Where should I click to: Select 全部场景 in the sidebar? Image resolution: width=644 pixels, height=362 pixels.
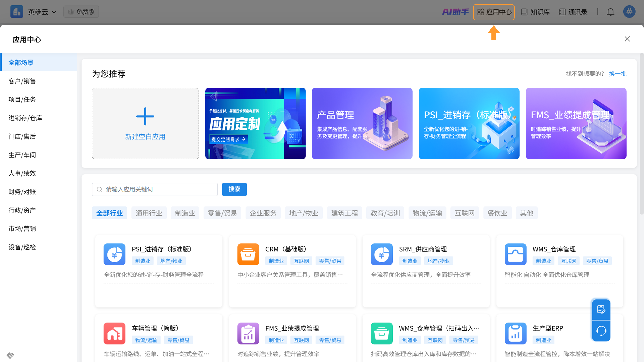[x=39, y=63]
